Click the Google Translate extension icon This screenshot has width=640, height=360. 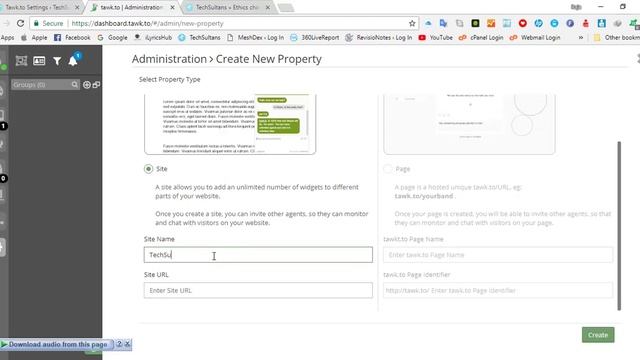point(443,23)
